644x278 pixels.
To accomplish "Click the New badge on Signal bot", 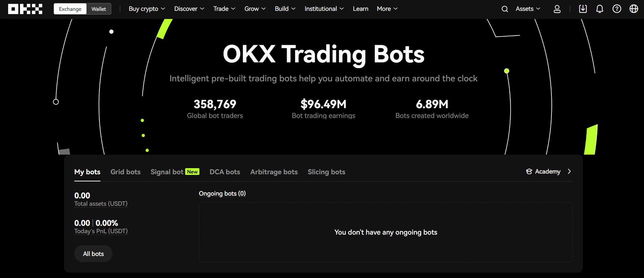I will [192, 172].
